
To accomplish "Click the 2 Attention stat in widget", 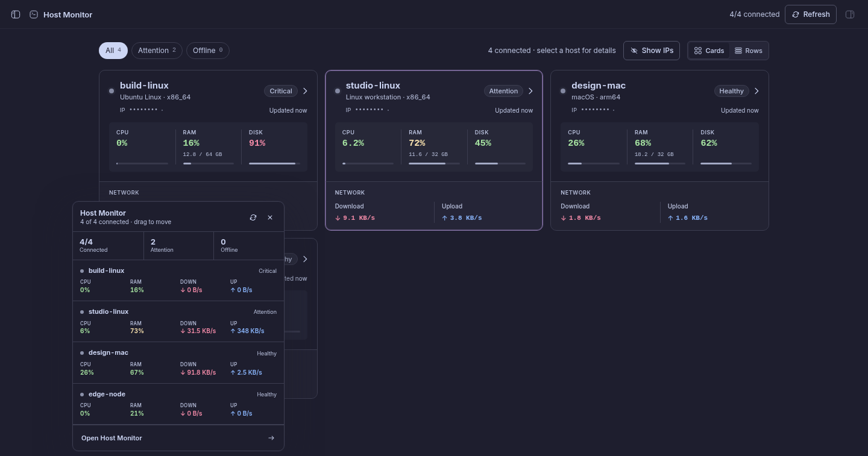I will 178,245.
